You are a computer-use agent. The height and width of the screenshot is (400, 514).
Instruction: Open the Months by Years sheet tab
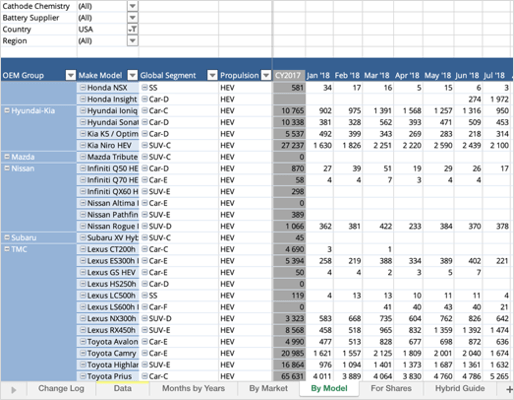[x=193, y=388]
